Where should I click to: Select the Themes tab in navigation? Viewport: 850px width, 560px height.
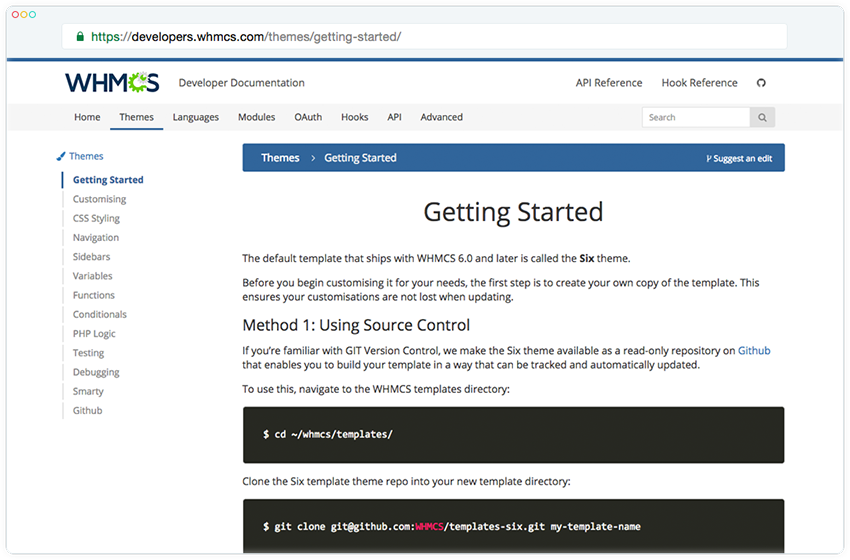tap(137, 117)
